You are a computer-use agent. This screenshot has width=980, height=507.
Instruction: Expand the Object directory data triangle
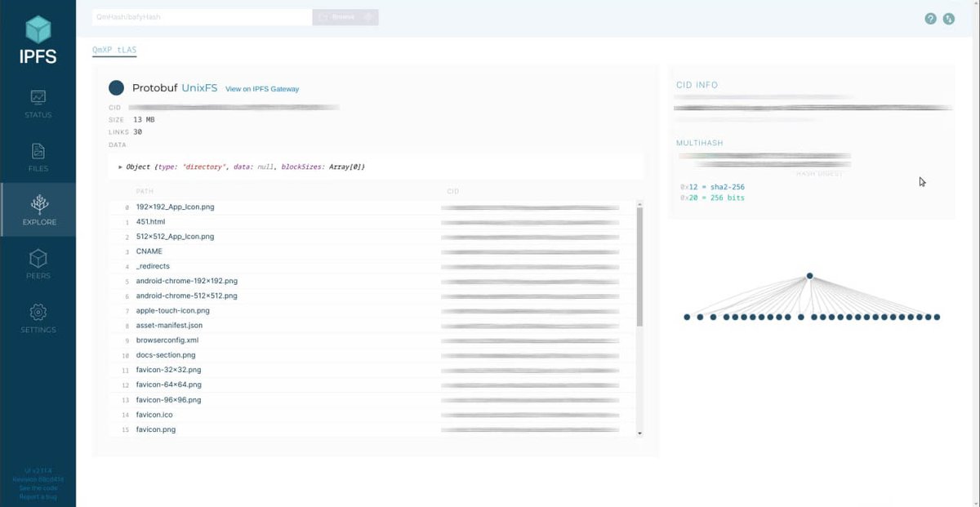(121, 167)
